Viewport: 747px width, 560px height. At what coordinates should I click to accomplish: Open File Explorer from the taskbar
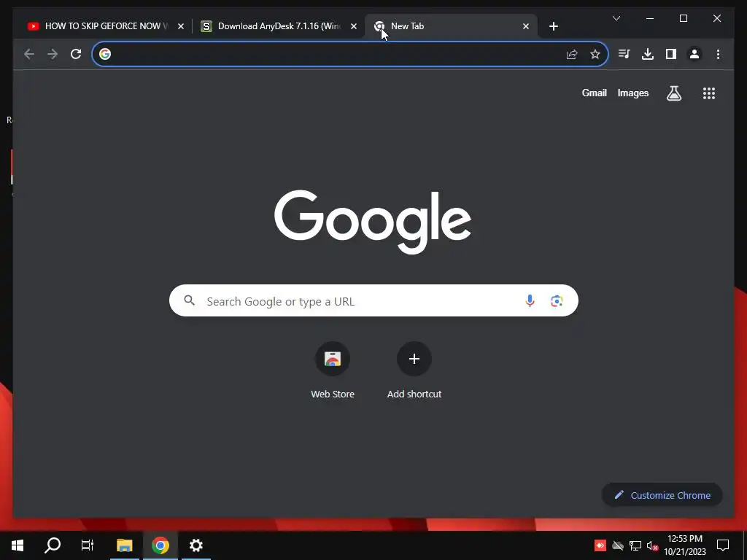[x=124, y=545]
